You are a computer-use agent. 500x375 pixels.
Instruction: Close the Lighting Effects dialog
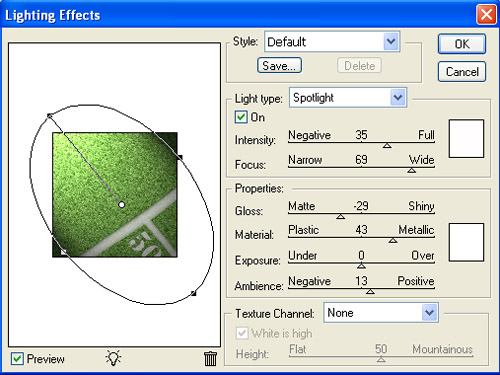coord(486,15)
